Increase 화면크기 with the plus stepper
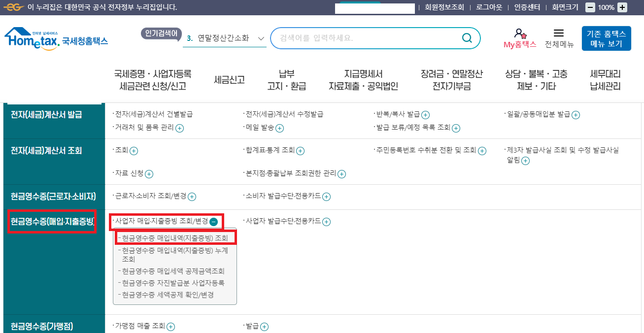This screenshot has height=333, width=644. [623, 7]
